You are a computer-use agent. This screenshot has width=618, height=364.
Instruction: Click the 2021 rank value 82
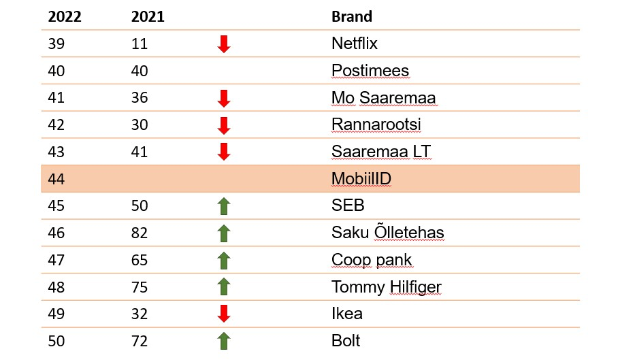pos(140,233)
